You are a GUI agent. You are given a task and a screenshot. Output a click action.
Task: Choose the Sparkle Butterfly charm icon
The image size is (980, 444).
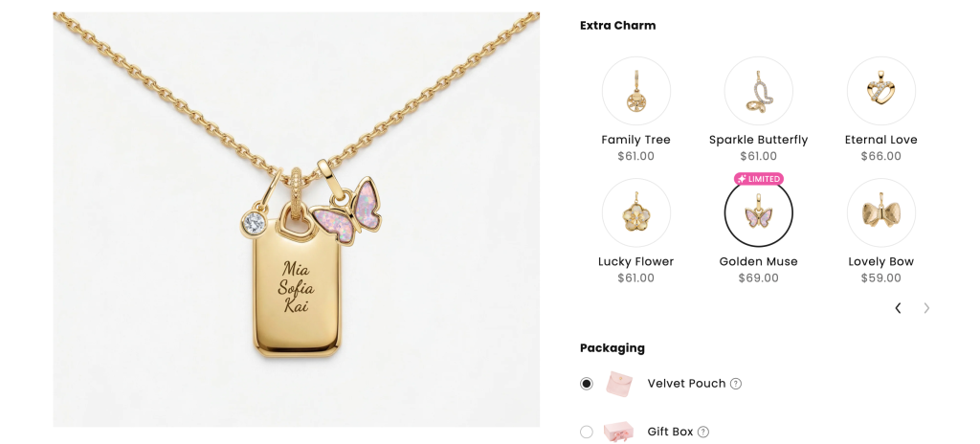coord(758,91)
